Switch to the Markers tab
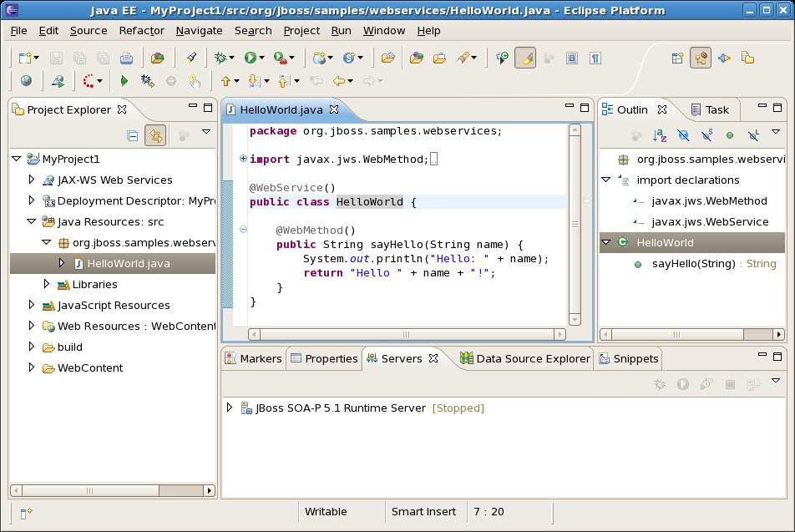795x532 pixels. (x=254, y=358)
